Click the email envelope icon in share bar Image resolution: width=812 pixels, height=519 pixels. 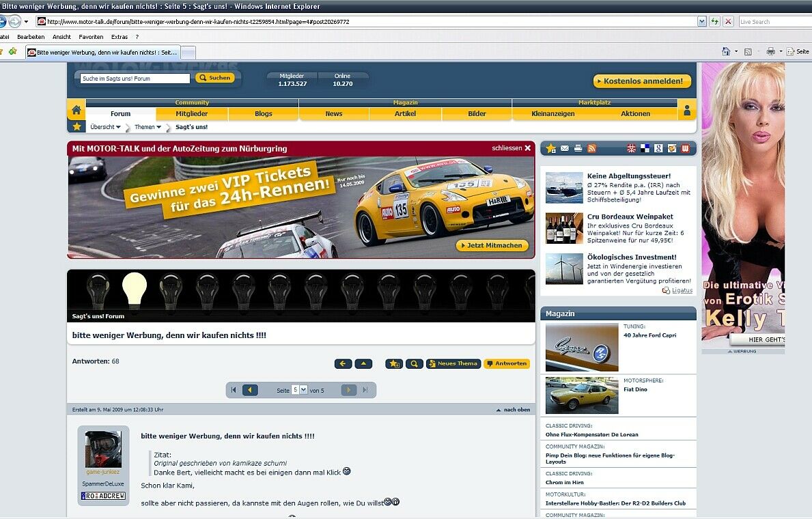click(565, 149)
